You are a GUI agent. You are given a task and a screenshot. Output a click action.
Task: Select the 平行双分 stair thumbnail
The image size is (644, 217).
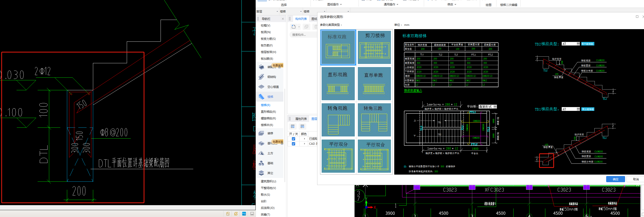338,156
